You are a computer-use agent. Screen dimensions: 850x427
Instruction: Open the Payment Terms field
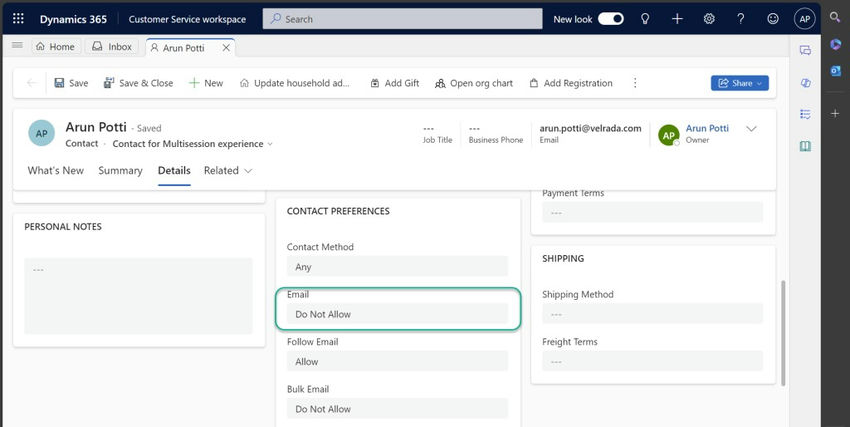(653, 212)
